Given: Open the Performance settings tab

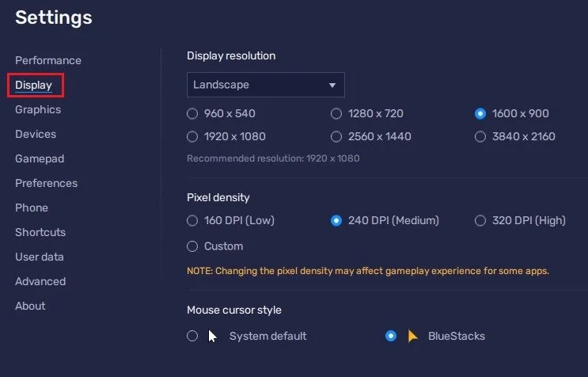Looking at the screenshot, I should [48, 60].
